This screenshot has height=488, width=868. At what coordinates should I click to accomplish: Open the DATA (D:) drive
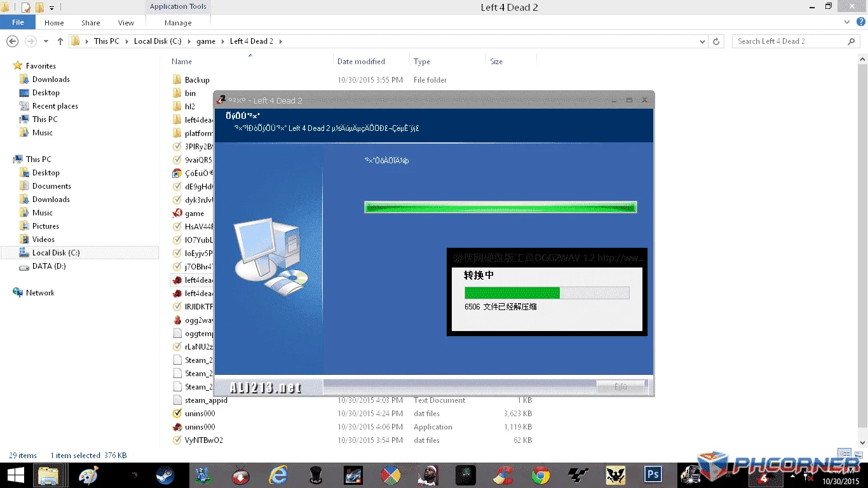tap(49, 266)
